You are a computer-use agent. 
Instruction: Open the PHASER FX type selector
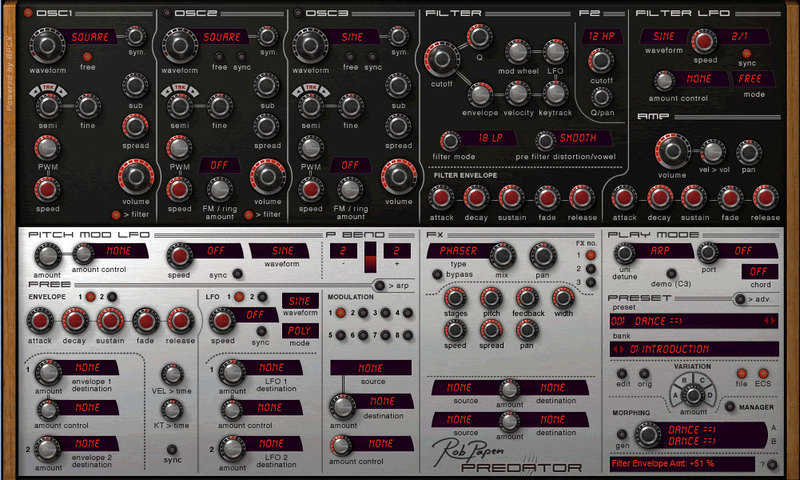pos(459,250)
